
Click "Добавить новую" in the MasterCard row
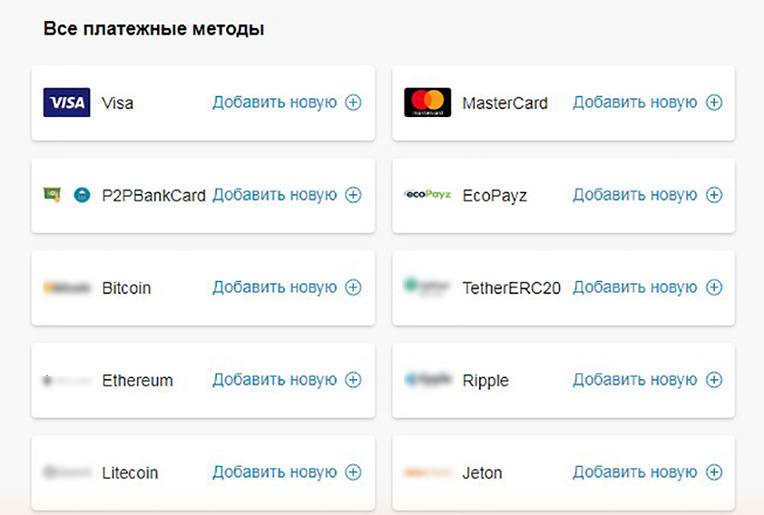pyautogui.click(x=634, y=102)
